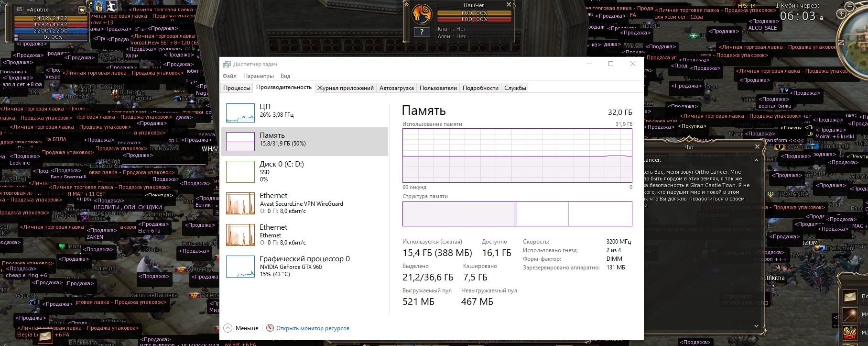This screenshot has width=868, height=346.
Task: Switch to the Автозагрузка tab
Action: click(396, 88)
